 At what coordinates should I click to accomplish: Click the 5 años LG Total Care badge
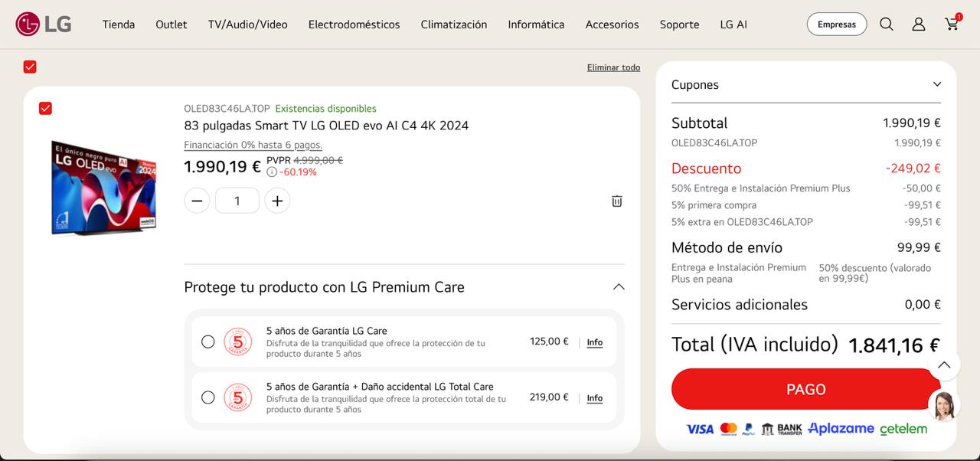click(x=237, y=397)
